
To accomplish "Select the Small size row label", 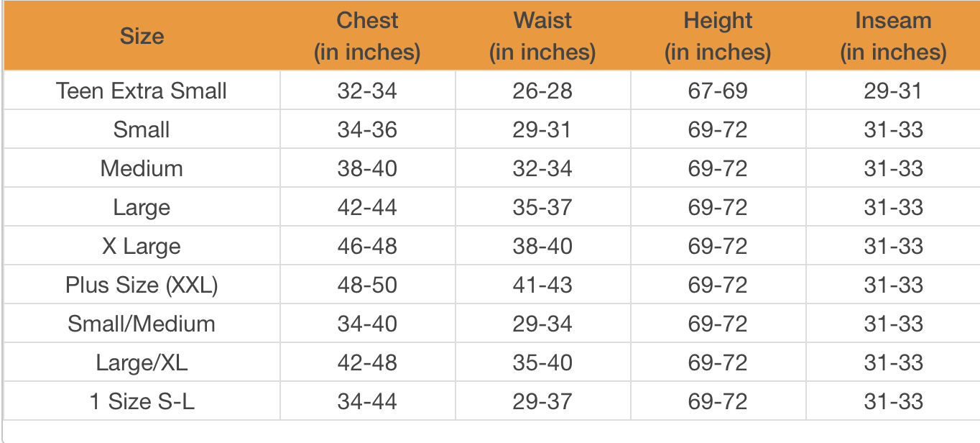I will click(x=142, y=129).
